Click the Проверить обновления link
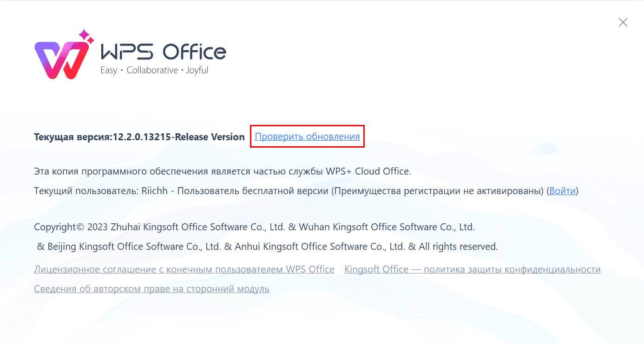The image size is (644, 345). tap(307, 137)
